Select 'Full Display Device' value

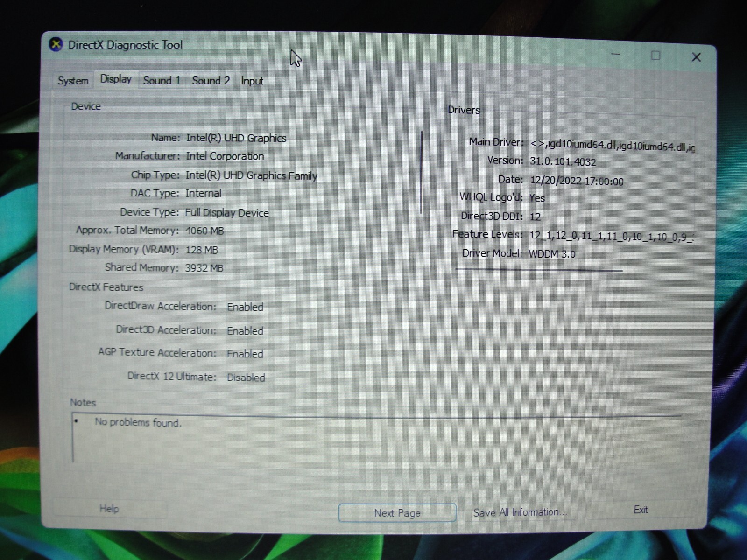[227, 213]
